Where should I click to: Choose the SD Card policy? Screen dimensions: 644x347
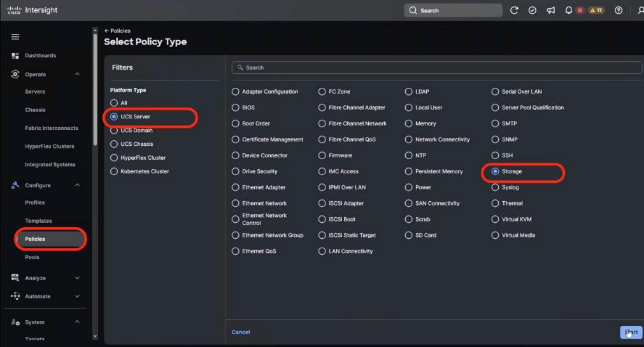[x=408, y=236]
